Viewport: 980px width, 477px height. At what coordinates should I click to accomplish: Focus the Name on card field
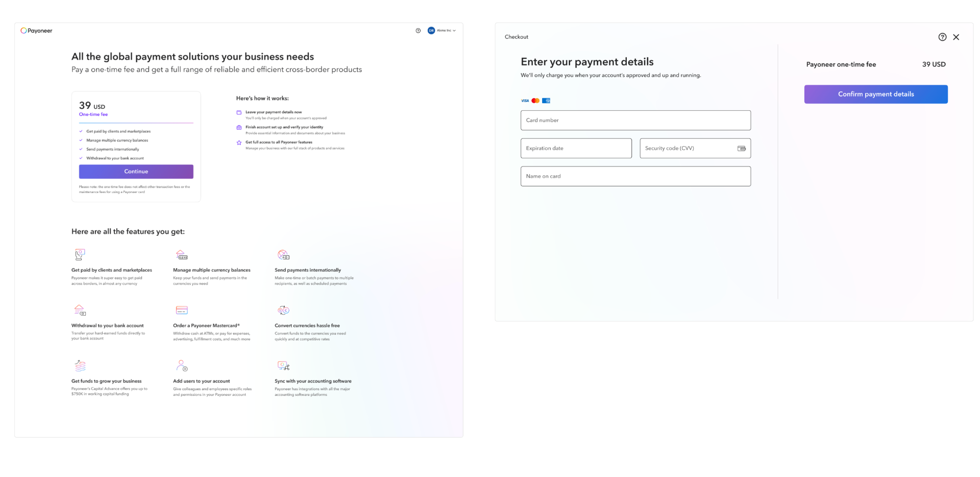pyautogui.click(x=635, y=176)
